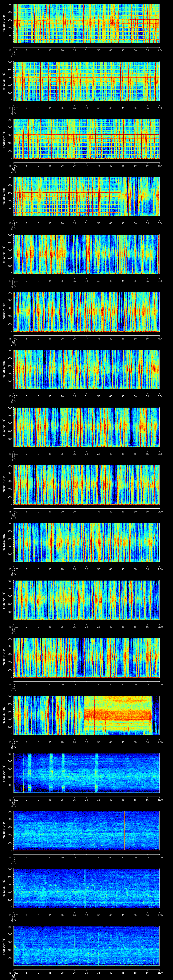Select the spectrogram starting at 18:12:00
The height and width of the screenshot is (980, 173).
[x=87, y=658]
